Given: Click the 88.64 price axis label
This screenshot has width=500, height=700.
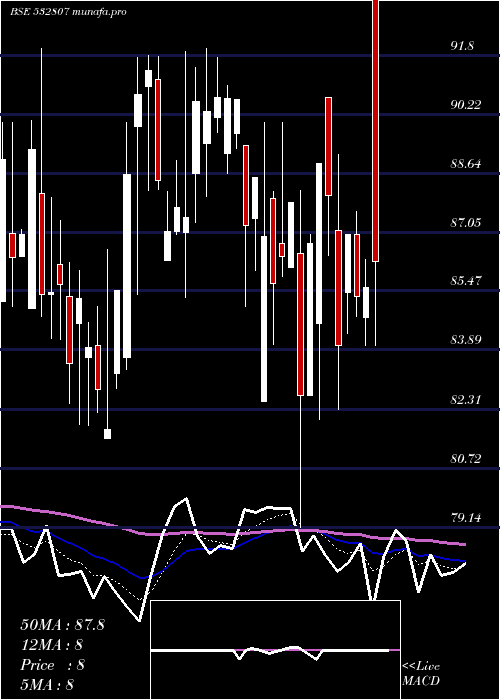Looking at the screenshot, I should pos(466,164).
